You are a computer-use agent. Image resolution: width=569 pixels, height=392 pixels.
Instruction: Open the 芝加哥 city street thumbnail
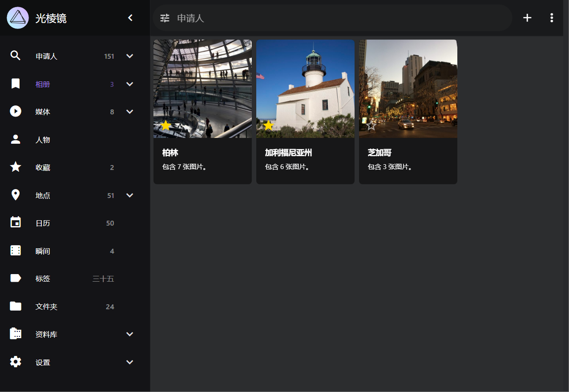[408, 89]
